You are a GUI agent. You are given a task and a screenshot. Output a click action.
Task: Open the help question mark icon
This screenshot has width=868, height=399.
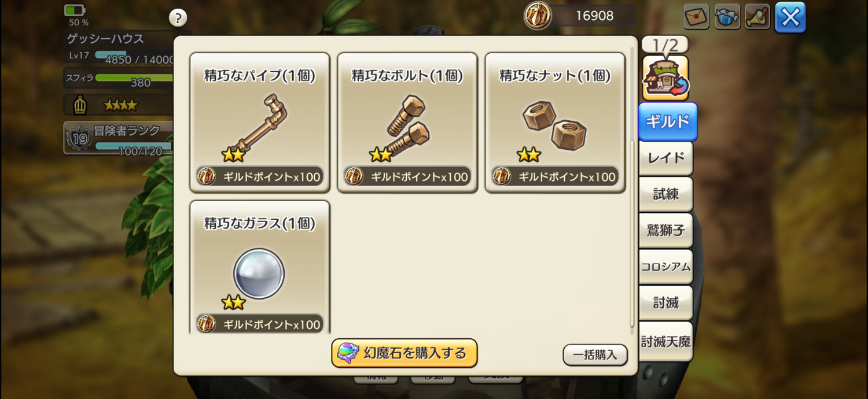click(178, 17)
